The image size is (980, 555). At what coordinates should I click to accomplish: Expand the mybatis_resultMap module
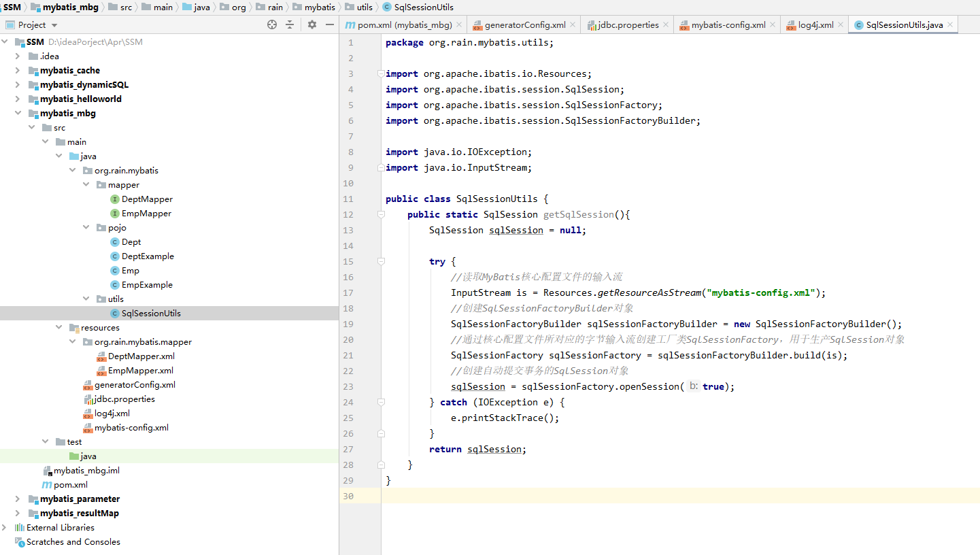click(18, 513)
